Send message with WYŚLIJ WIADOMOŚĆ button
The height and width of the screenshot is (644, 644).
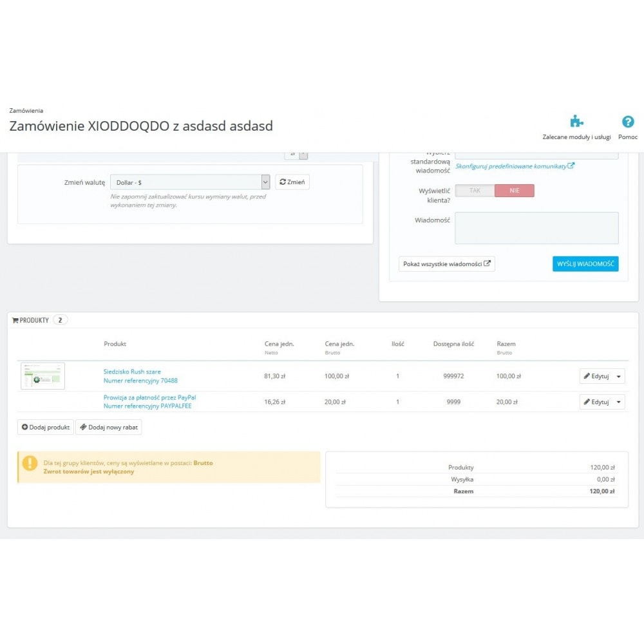click(585, 263)
